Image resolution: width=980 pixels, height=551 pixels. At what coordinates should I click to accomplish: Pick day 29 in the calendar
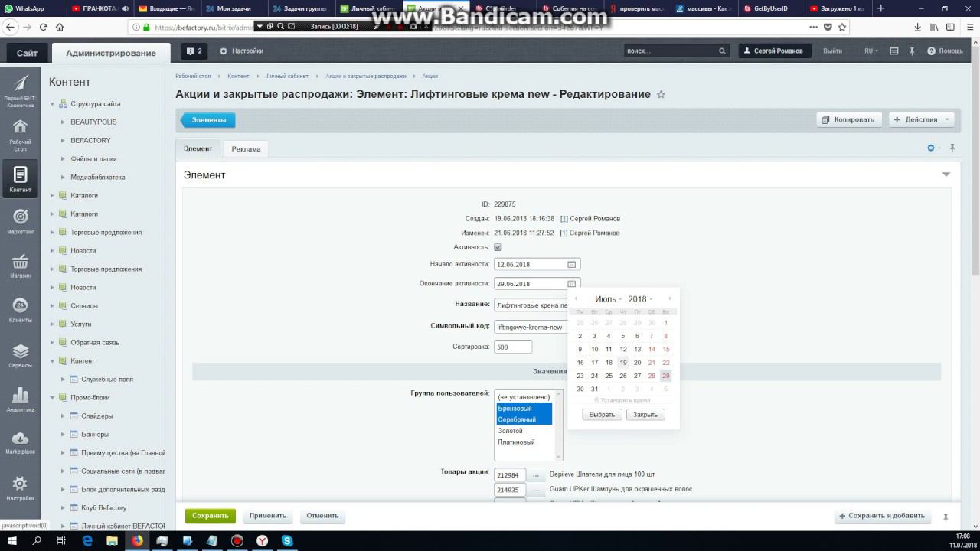point(665,376)
